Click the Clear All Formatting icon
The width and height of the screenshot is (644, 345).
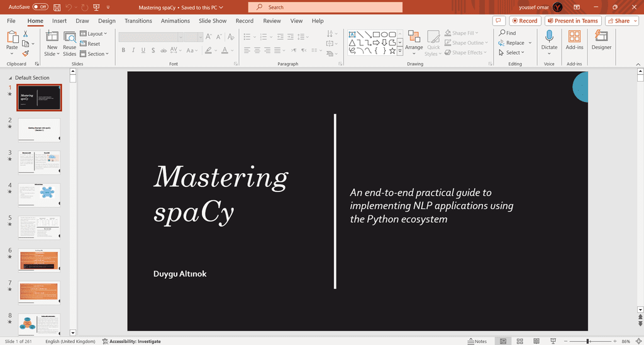(231, 37)
